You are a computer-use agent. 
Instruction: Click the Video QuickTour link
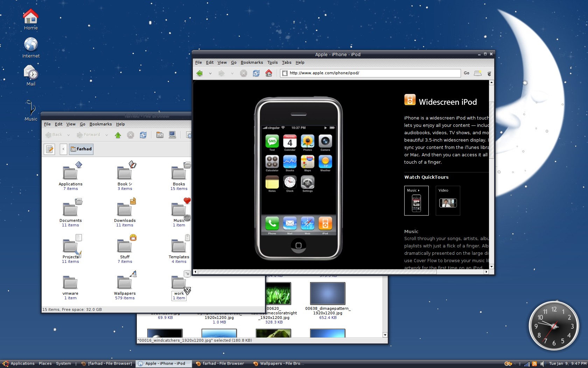(448, 200)
